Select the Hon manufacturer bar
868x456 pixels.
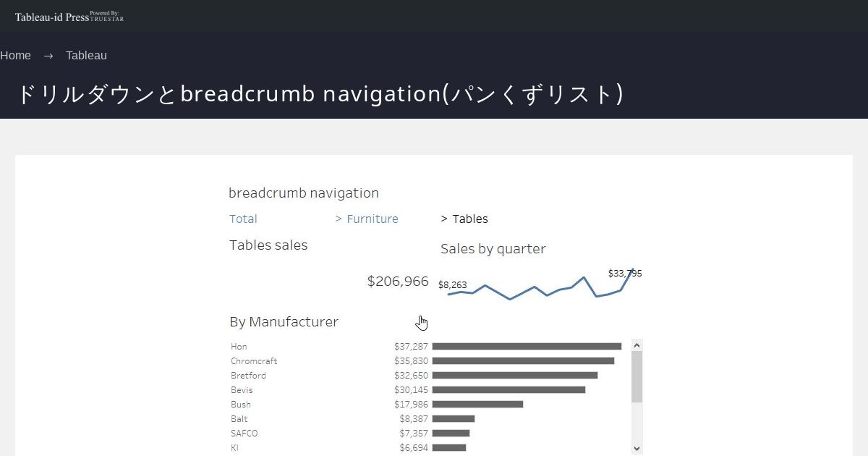(527, 347)
